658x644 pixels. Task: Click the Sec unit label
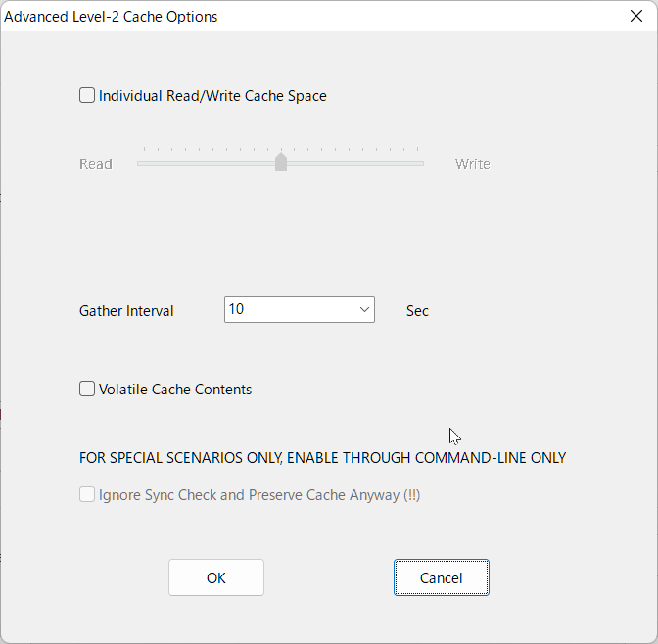coord(417,311)
